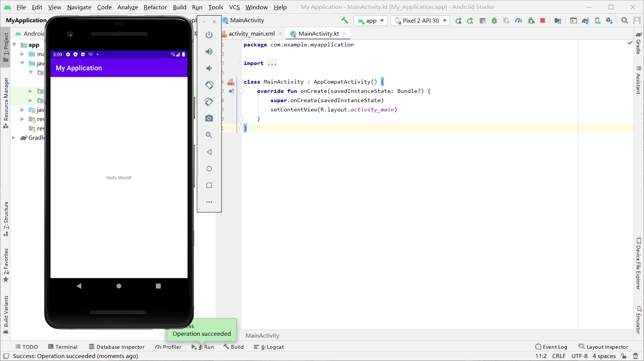Open the Logcat tool window

269,347
